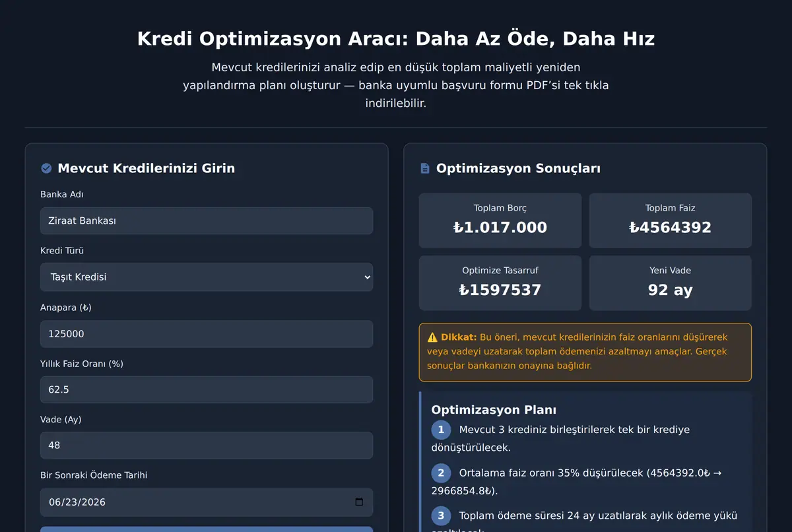
Task: Open the calendar picker in the date field
Action: [x=359, y=502]
